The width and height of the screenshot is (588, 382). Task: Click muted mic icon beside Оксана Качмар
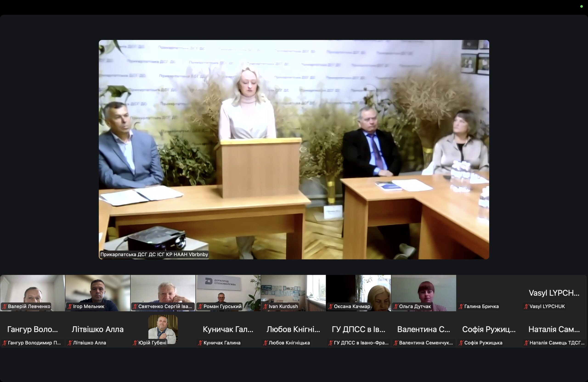[x=331, y=307]
